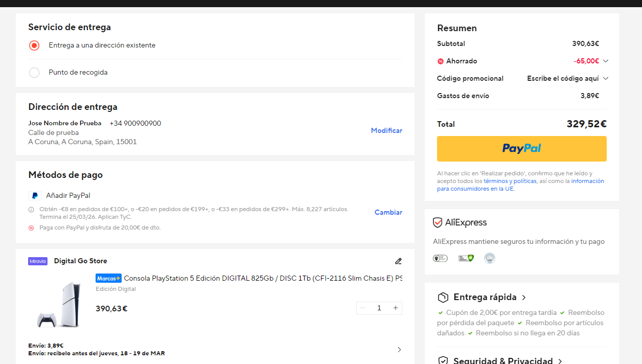Click the phone number +34 900900900
642x364 pixels.
[x=135, y=123]
